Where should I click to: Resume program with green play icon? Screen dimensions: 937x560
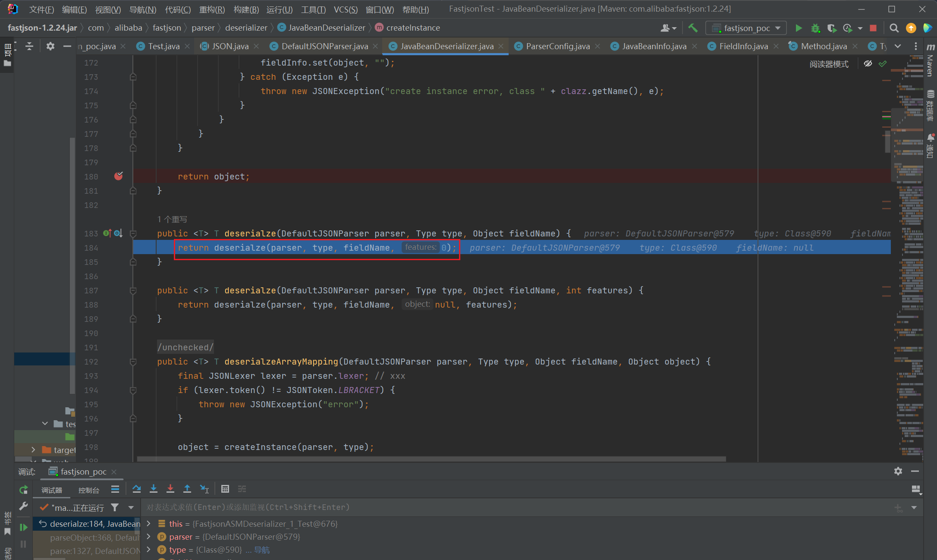[x=23, y=527]
